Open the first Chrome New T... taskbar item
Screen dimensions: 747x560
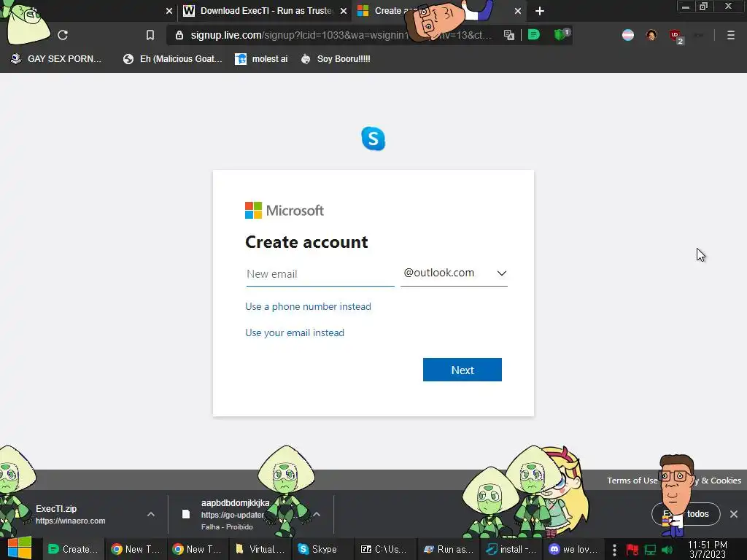pos(136,550)
